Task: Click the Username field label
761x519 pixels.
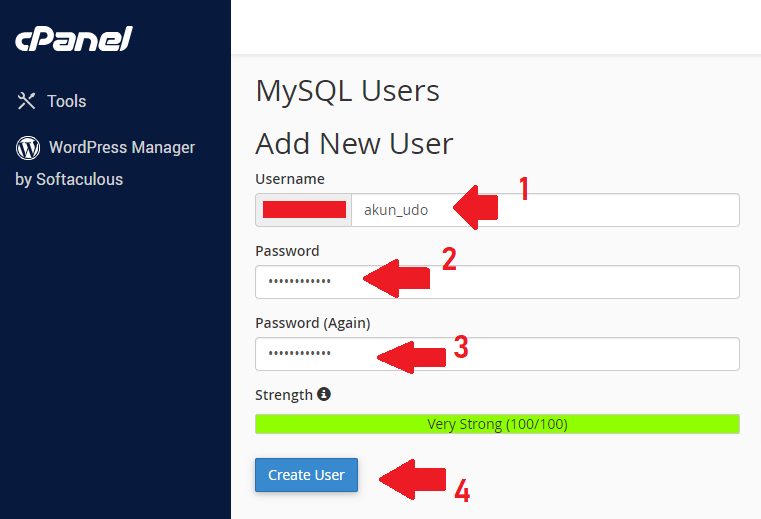Action: [x=290, y=179]
